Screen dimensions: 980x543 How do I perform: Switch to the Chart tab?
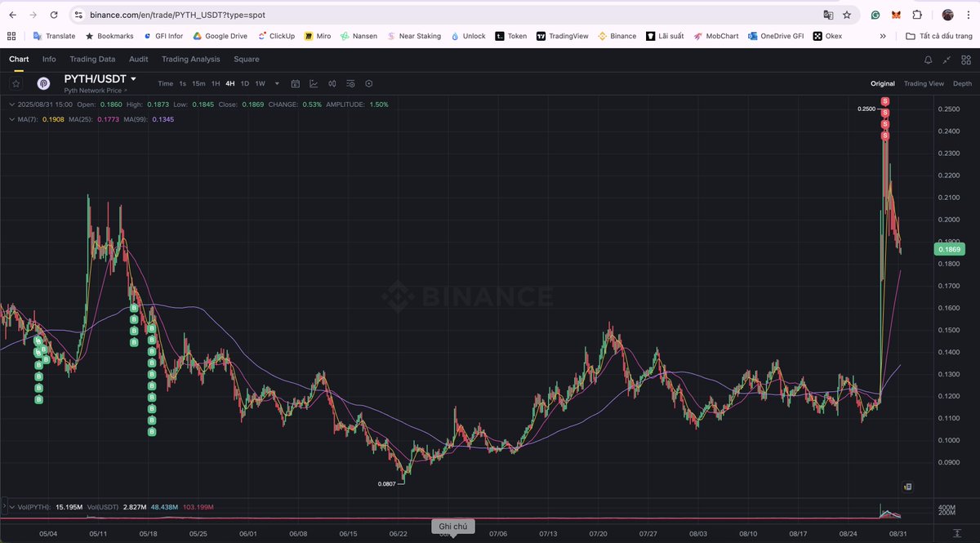(x=19, y=59)
